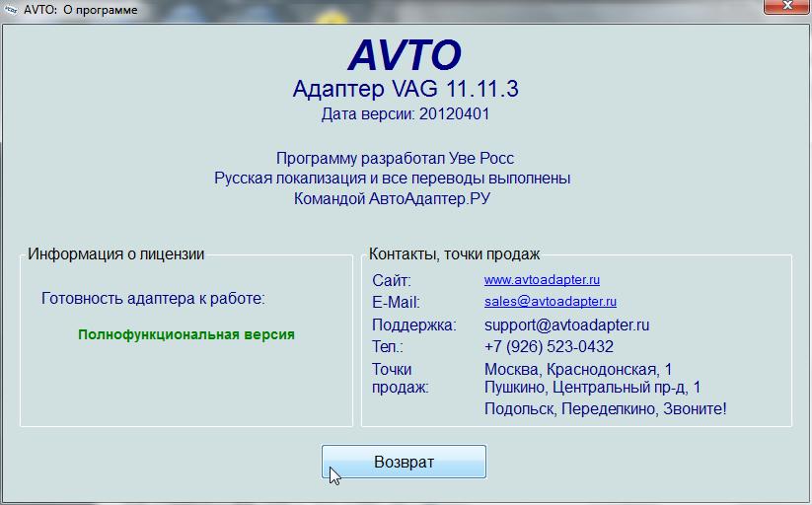Close the О программе window
The width and height of the screenshot is (812, 505).
[x=787, y=6]
